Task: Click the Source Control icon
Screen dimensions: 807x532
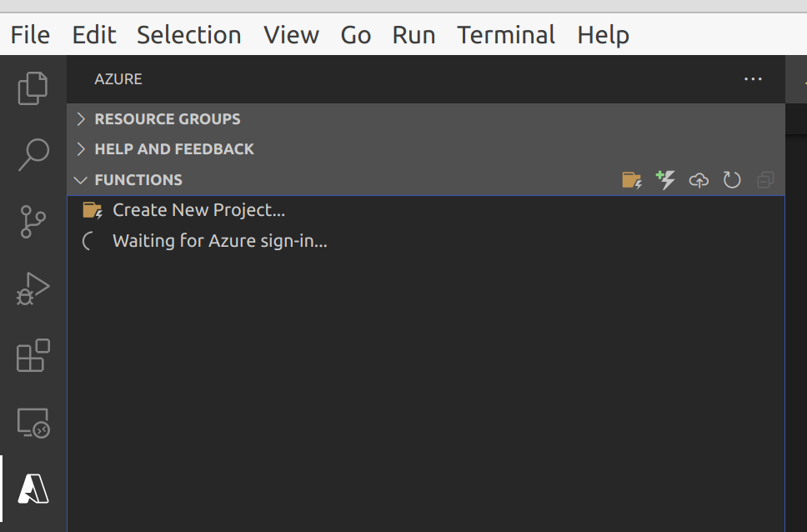Action: [x=32, y=223]
